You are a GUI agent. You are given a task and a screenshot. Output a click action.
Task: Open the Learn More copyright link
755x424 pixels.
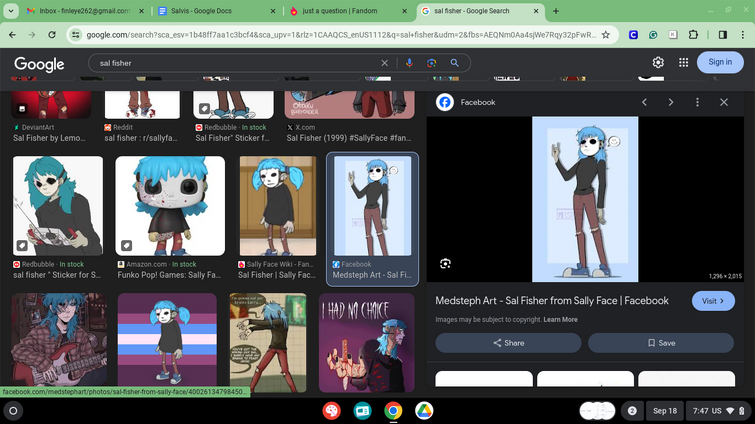click(560, 320)
